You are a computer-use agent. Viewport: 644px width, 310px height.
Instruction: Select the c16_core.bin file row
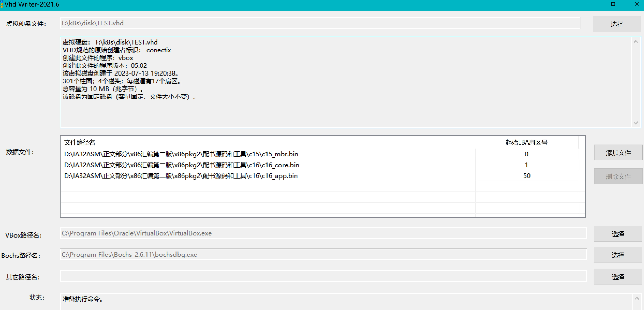pyautogui.click(x=322, y=165)
